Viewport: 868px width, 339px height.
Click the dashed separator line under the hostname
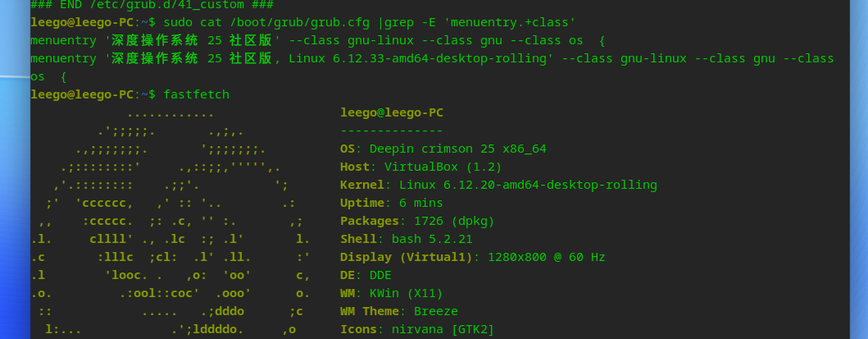point(391,131)
